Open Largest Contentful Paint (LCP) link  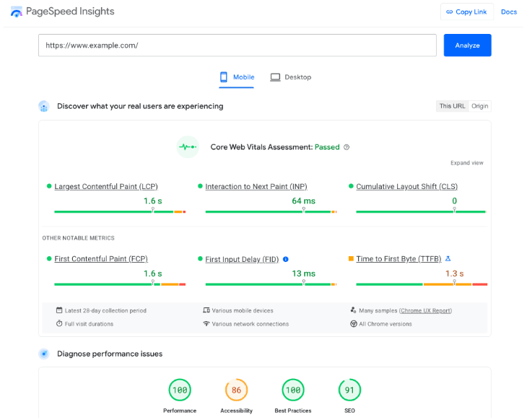pyautogui.click(x=106, y=187)
